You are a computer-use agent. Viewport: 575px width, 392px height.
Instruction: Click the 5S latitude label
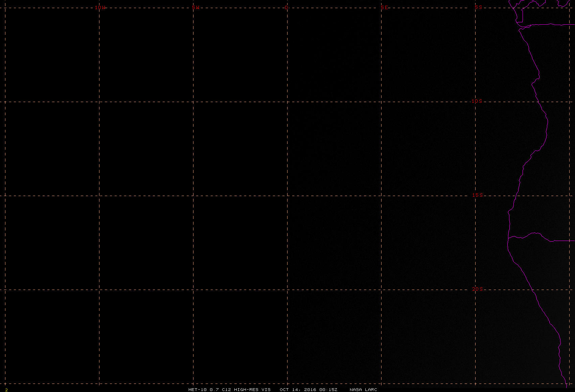click(479, 7)
